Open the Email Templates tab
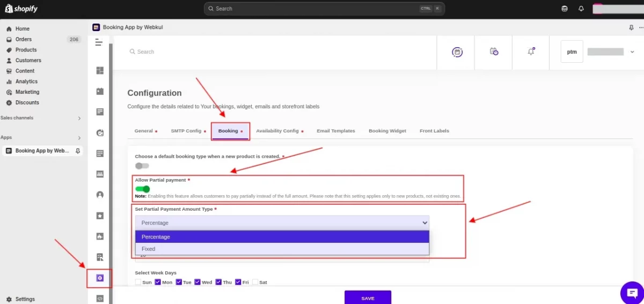This screenshot has height=304, width=644. (x=336, y=131)
